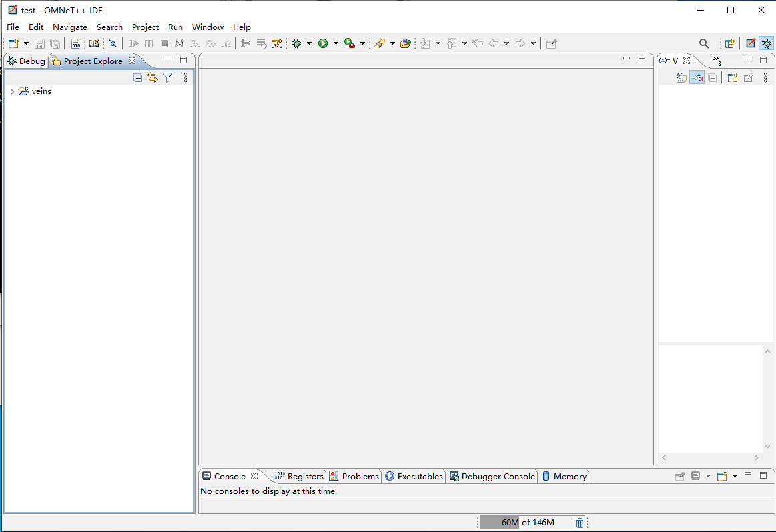Open the Run configurations dropdown arrow
The height and width of the screenshot is (532, 776).
pyautogui.click(x=336, y=43)
